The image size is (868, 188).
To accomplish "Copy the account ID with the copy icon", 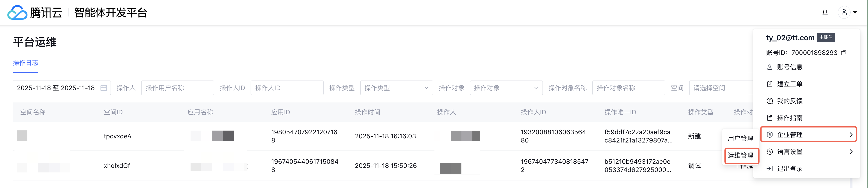I will pyautogui.click(x=843, y=53).
